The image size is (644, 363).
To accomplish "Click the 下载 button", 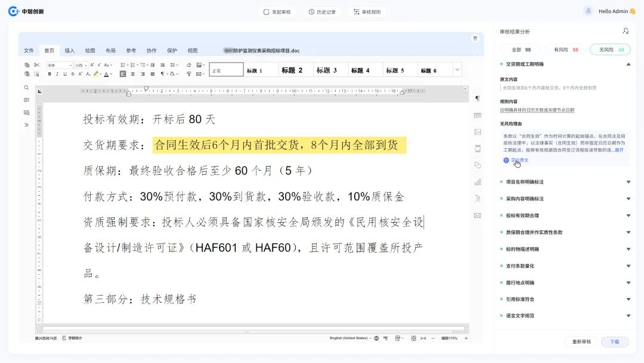I will tap(614, 342).
